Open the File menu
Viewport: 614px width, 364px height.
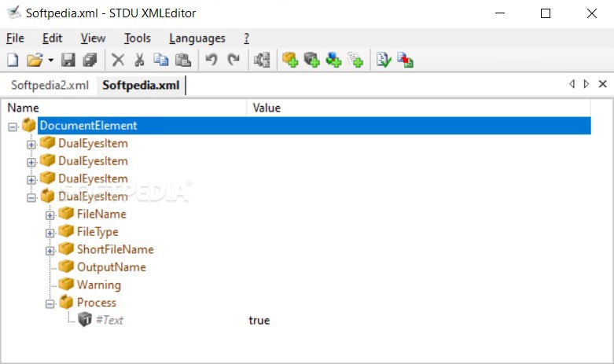[x=15, y=39]
